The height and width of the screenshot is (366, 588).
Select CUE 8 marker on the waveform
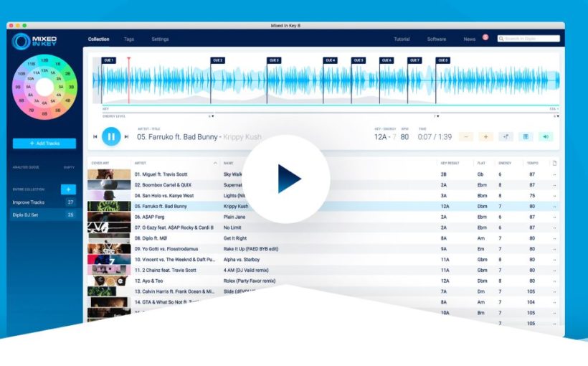[443, 60]
